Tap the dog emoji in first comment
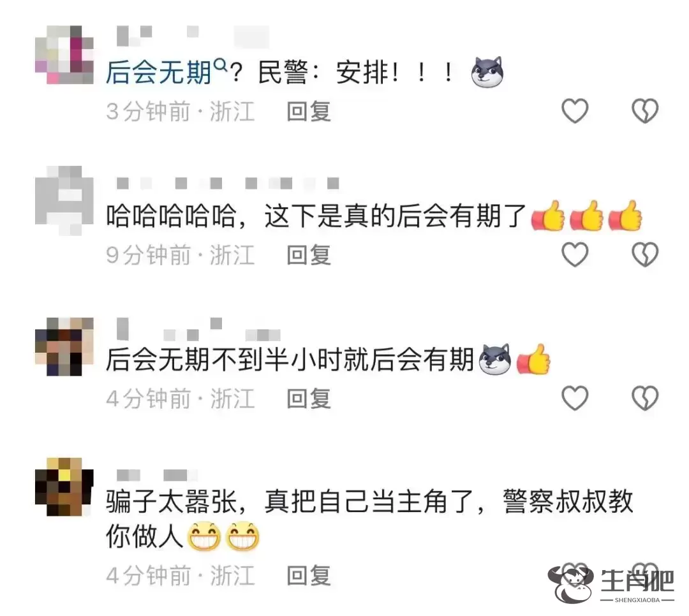The width and height of the screenshot is (689, 616). coord(487,72)
